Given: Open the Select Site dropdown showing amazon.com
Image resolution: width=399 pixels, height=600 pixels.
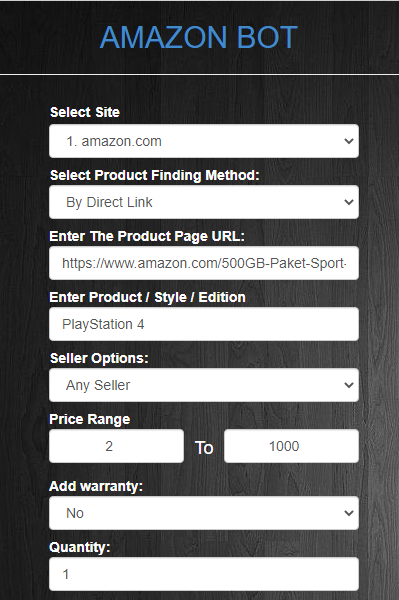Looking at the screenshot, I should coord(204,141).
